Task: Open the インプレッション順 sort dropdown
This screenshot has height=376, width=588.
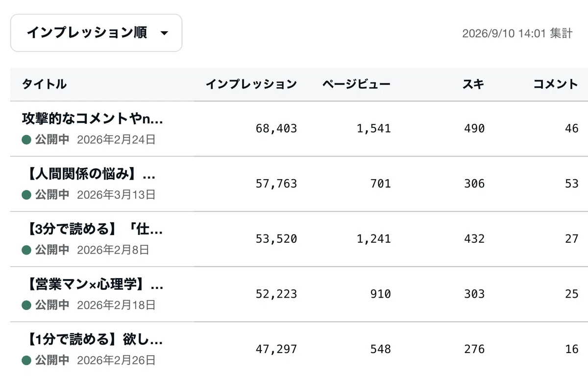Action: click(x=96, y=33)
